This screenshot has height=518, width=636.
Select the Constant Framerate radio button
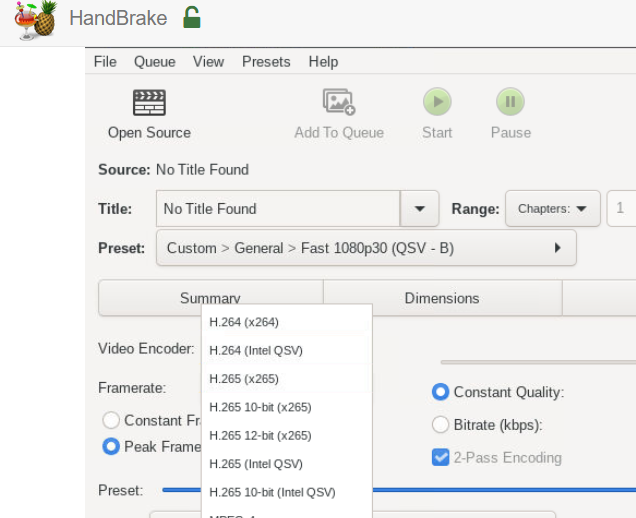(x=111, y=420)
